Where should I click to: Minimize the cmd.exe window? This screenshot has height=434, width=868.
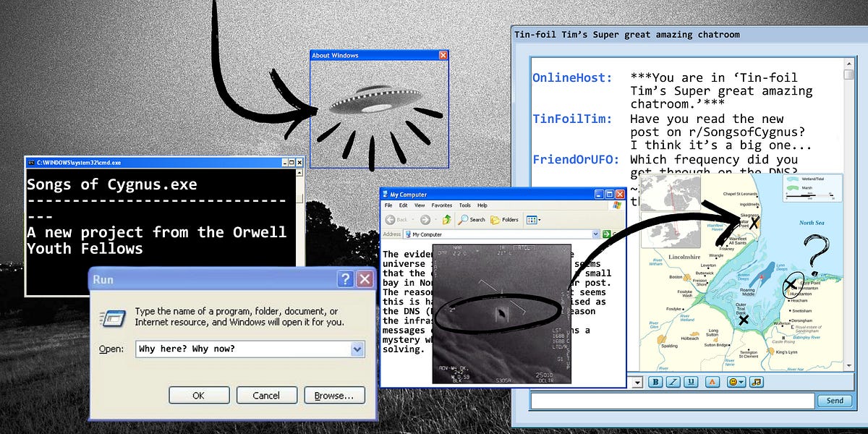point(285,163)
